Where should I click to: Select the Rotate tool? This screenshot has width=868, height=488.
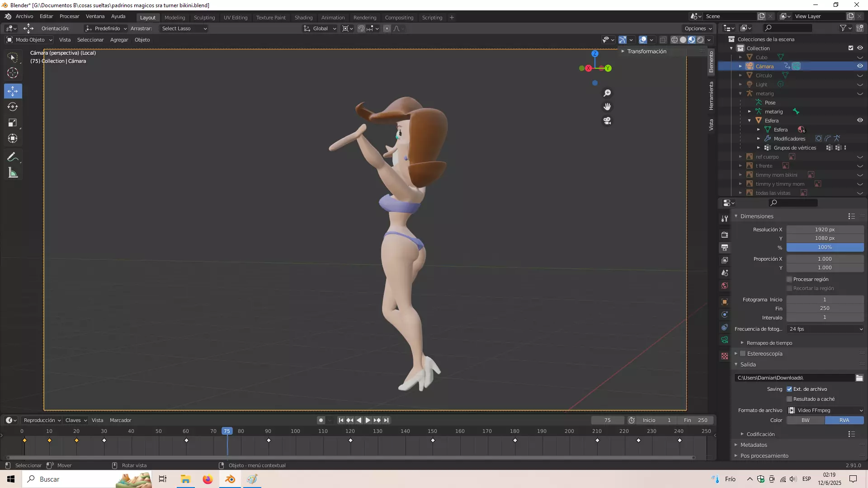coord(13,107)
